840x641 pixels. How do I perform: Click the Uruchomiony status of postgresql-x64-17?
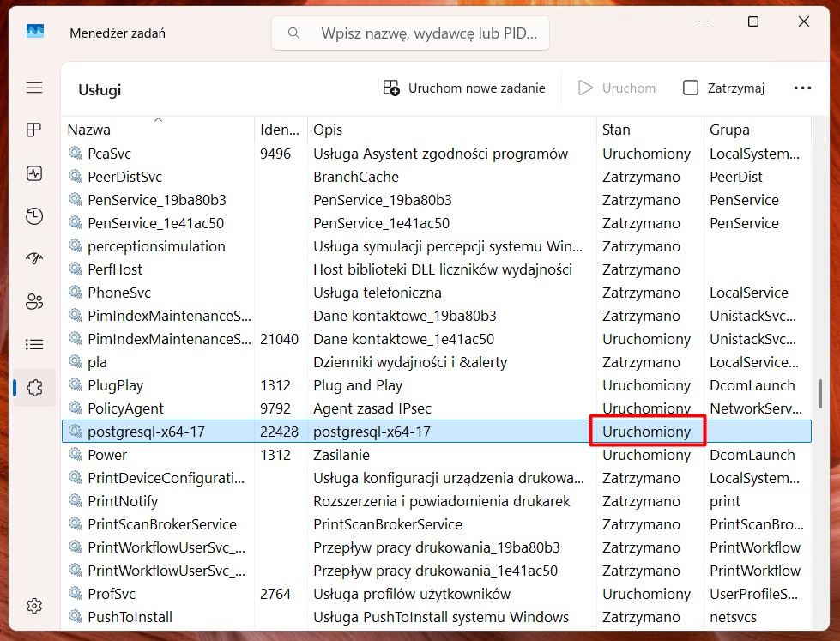pos(647,432)
